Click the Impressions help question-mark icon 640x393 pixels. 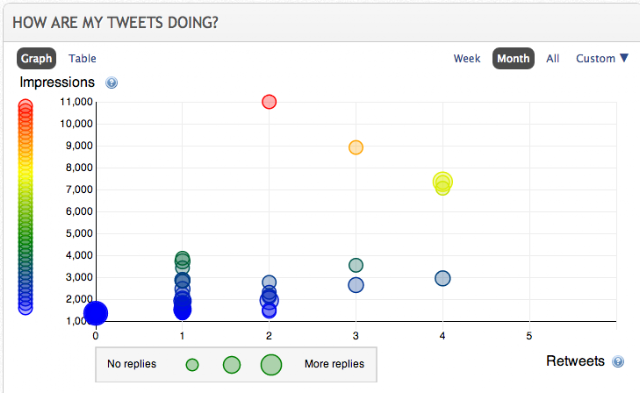point(111,83)
